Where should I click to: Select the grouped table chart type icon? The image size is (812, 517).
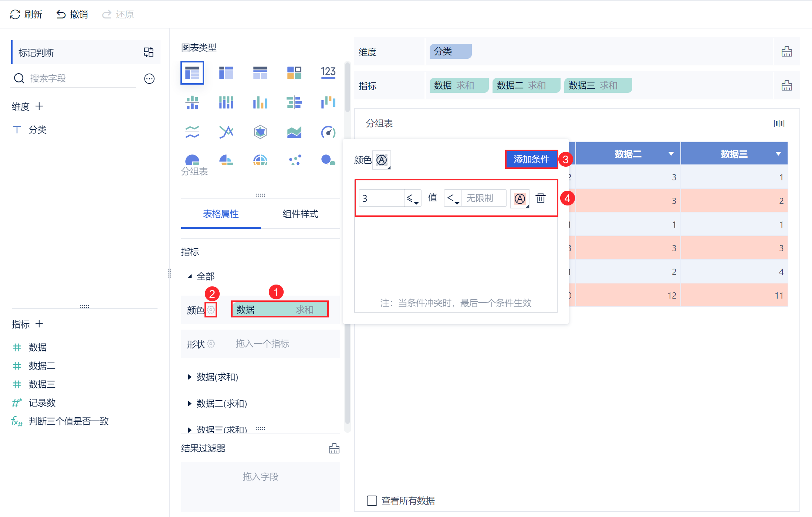point(192,73)
